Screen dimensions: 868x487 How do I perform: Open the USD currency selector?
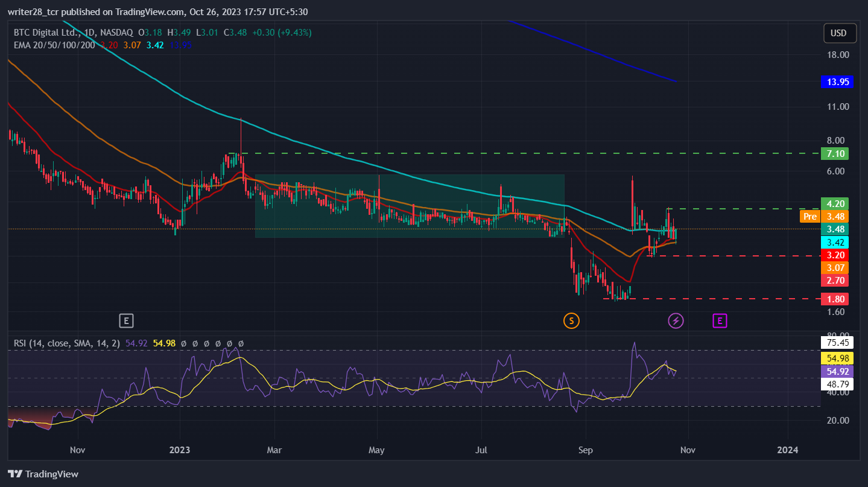(x=840, y=33)
